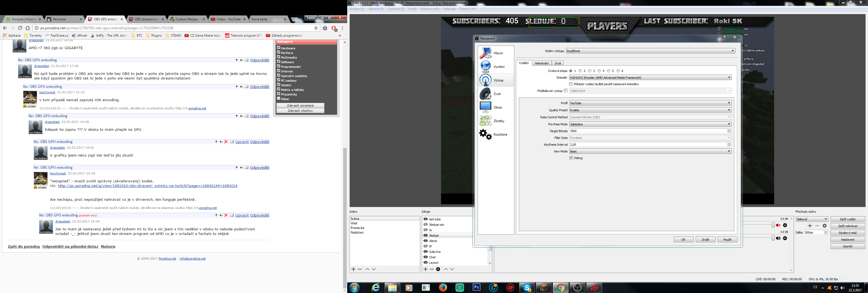Uncheck Hardware category on poradna page
The image size is (868, 293).
[279, 48]
